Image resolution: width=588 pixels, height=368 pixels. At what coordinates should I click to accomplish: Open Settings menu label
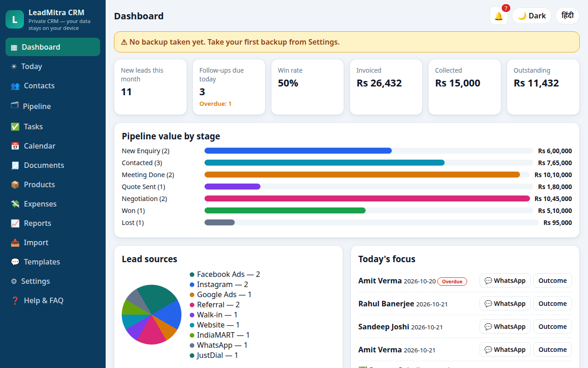pyautogui.click(x=35, y=281)
